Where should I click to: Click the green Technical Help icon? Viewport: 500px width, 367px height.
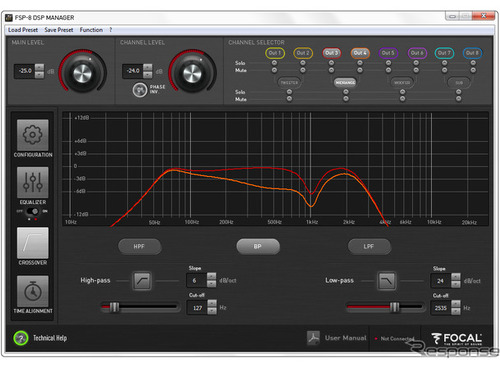click(x=21, y=338)
